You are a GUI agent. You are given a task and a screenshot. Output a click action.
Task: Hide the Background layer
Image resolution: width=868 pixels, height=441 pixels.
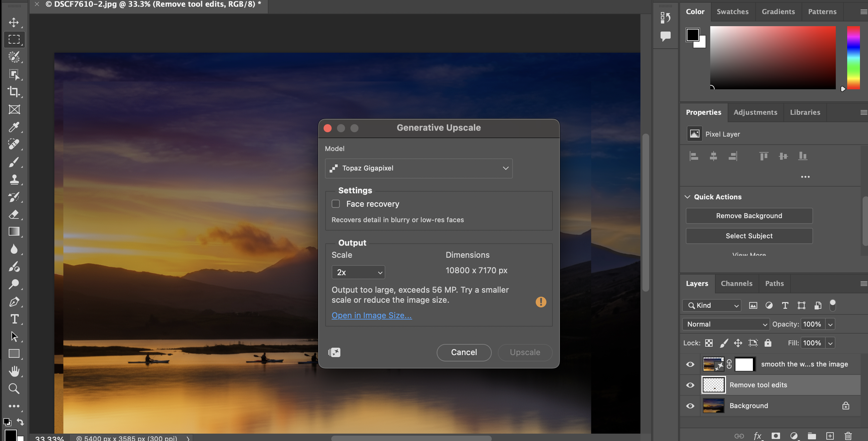point(690,406)
